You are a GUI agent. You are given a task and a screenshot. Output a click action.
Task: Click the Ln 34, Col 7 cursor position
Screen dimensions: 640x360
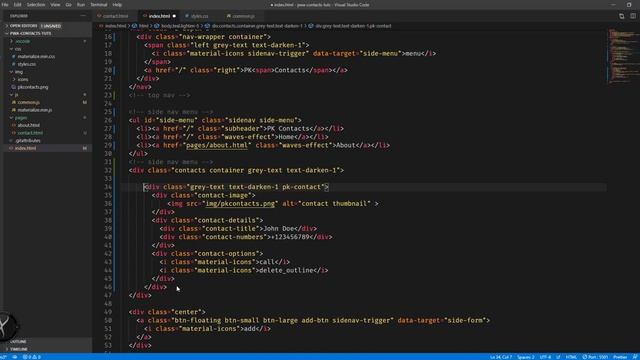click(501, 357)
